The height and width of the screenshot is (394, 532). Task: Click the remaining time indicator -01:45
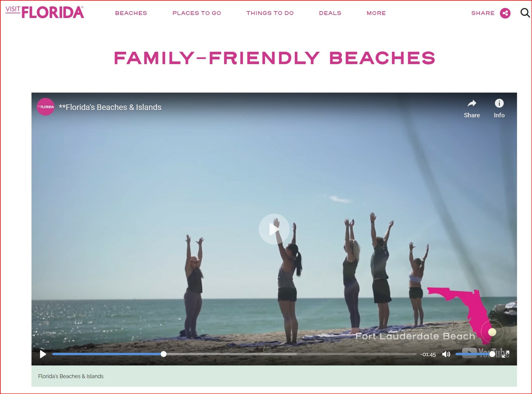pyautogui.click(x=428, y=354)
